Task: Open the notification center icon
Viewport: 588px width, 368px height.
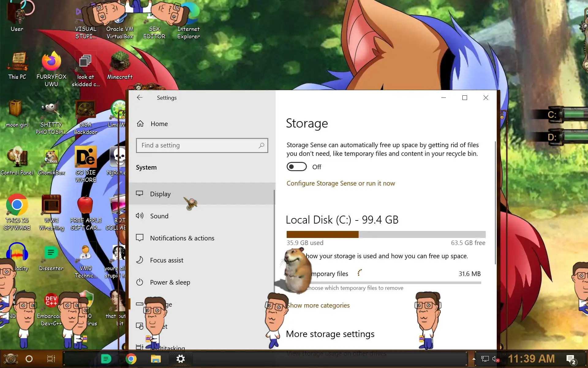Action: coord(571,359)
